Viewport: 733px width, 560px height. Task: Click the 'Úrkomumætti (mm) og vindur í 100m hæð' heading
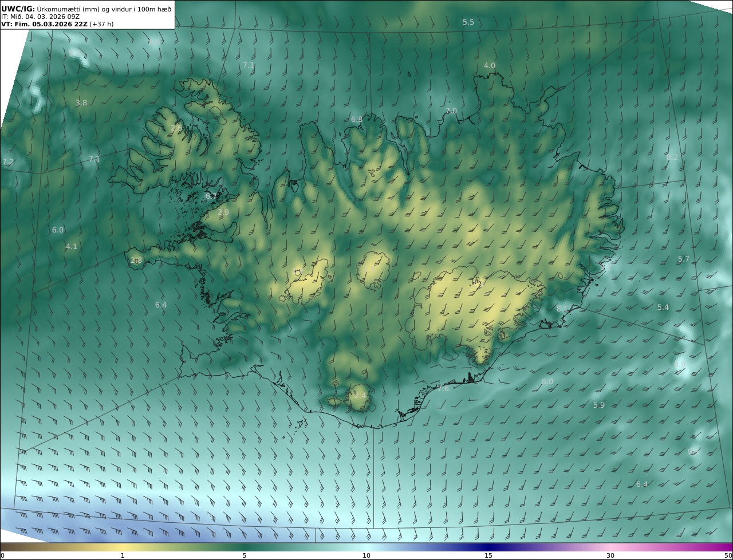coord(104,9)
